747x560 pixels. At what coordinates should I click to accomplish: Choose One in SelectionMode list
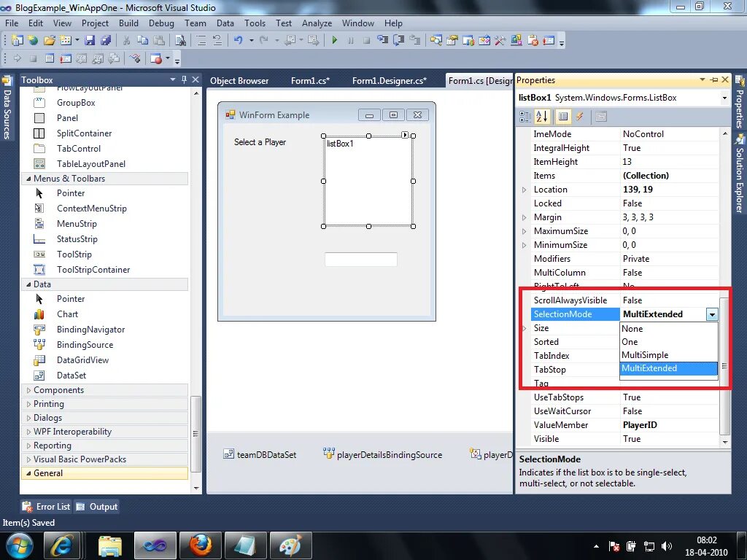point(669,341)
